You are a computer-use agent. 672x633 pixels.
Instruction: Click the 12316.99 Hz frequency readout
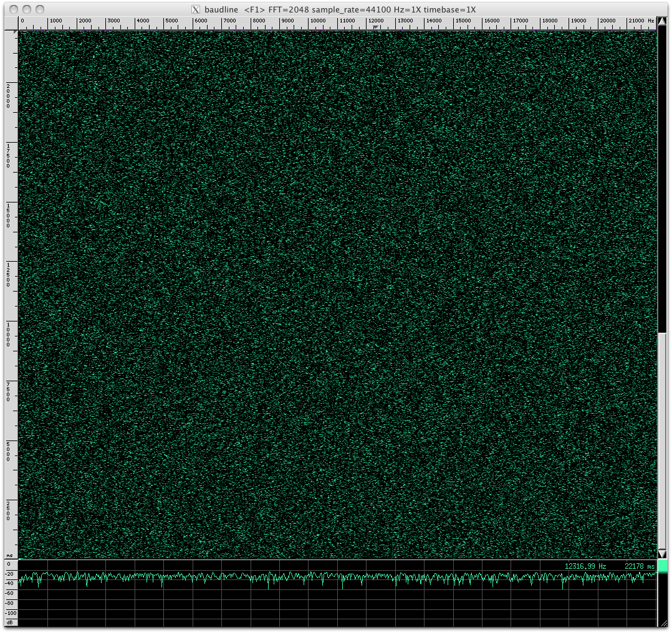point(585,566)
